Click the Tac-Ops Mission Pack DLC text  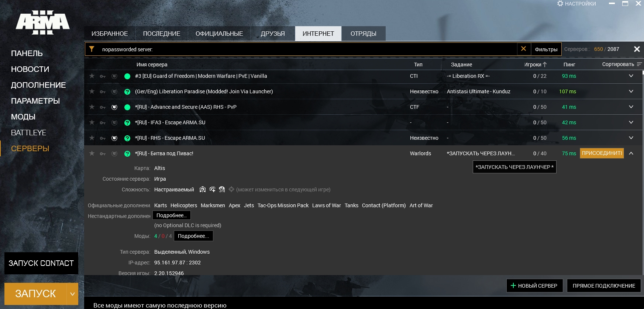click(x=283, y=205)
